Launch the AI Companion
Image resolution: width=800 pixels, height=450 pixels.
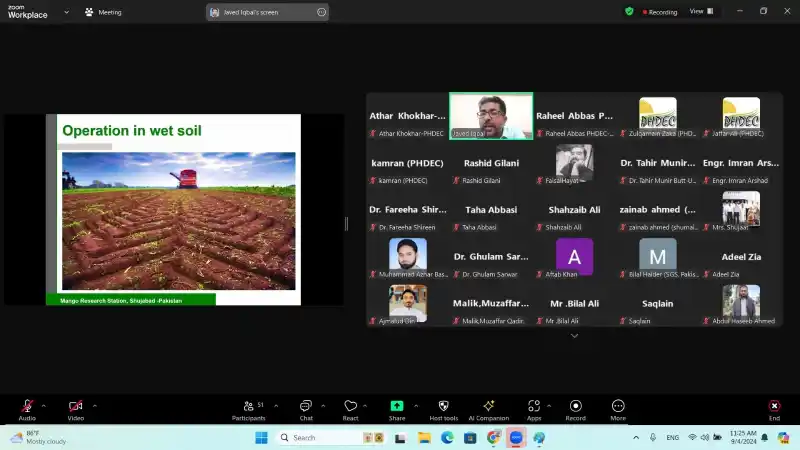point(489,408)
